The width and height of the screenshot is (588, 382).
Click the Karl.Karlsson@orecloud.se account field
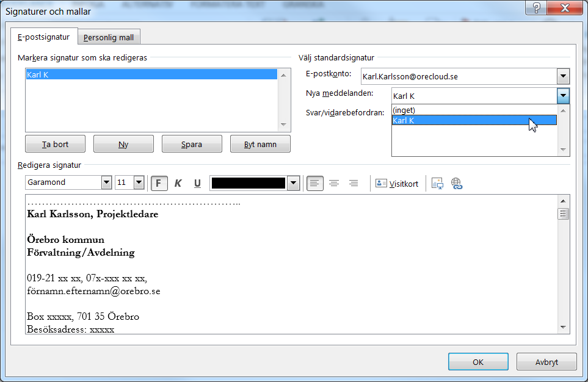pyautogui.click(x=459, y=76)
